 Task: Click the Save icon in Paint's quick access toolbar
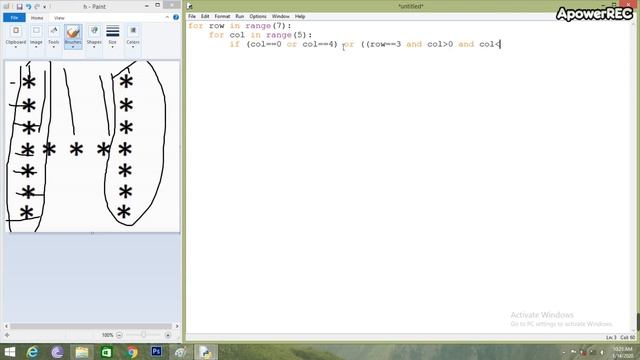click(19, 7)
